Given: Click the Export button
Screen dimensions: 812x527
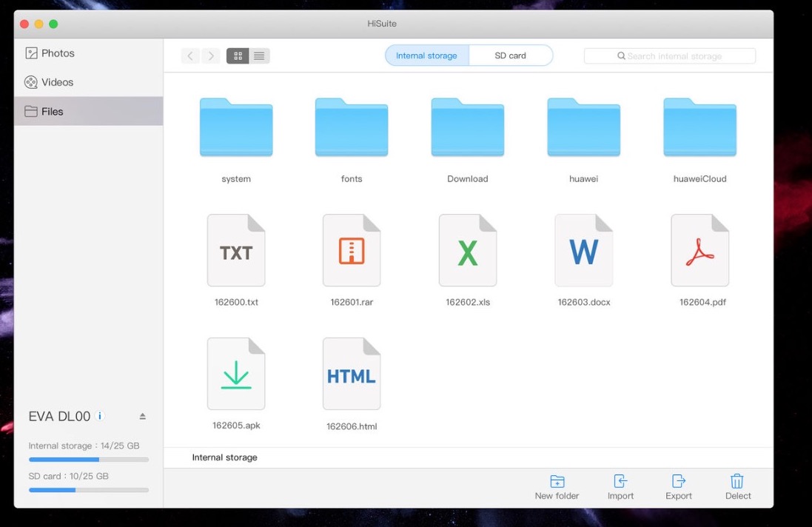Looking at the screenshot, I should [678, 487].
